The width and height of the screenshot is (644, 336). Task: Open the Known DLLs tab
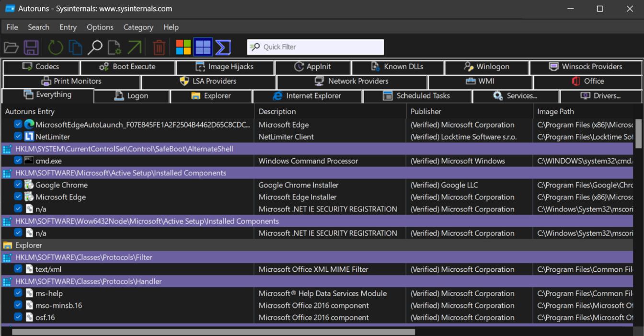point(397,67)
